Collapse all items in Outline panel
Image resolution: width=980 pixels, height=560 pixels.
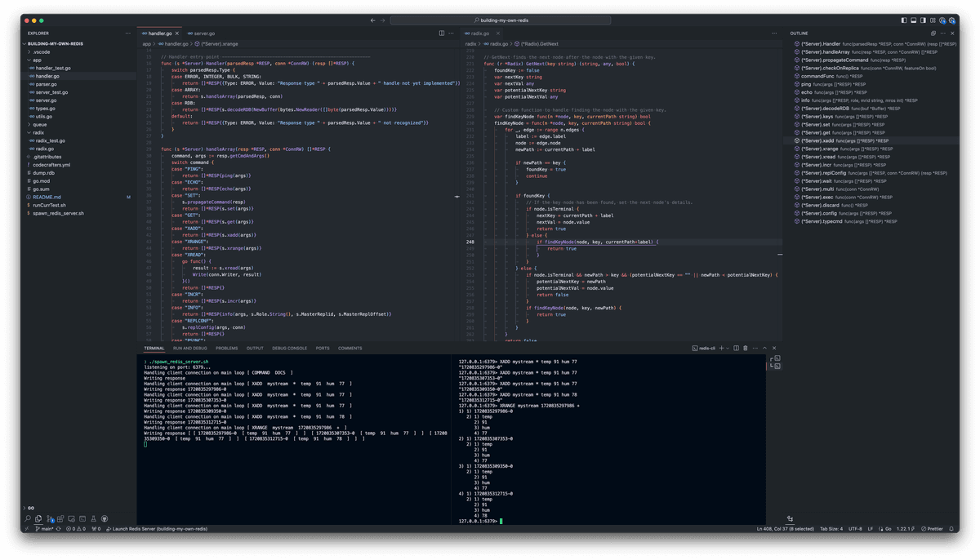pyautogui.click(x=933, y=33)
